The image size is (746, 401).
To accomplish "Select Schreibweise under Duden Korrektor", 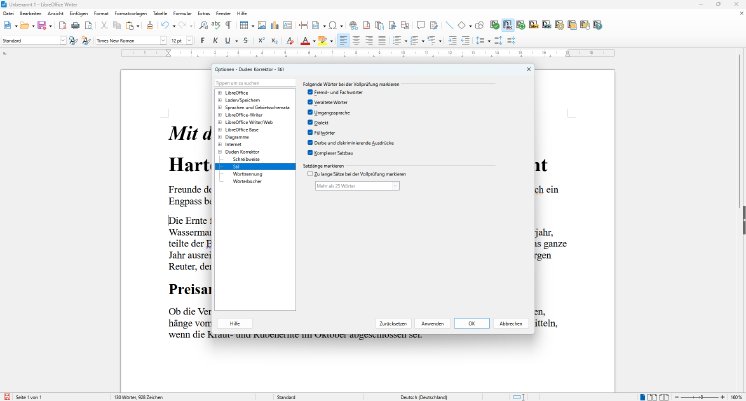I will click(246, 159).
